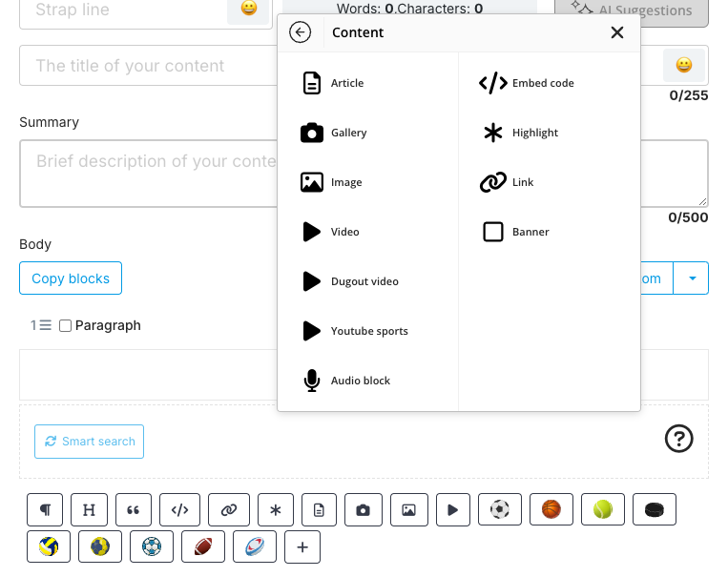Open the rugby ball block icon
Image resolution: width=728 pixels, height=577 pixels.
point(255,546)
